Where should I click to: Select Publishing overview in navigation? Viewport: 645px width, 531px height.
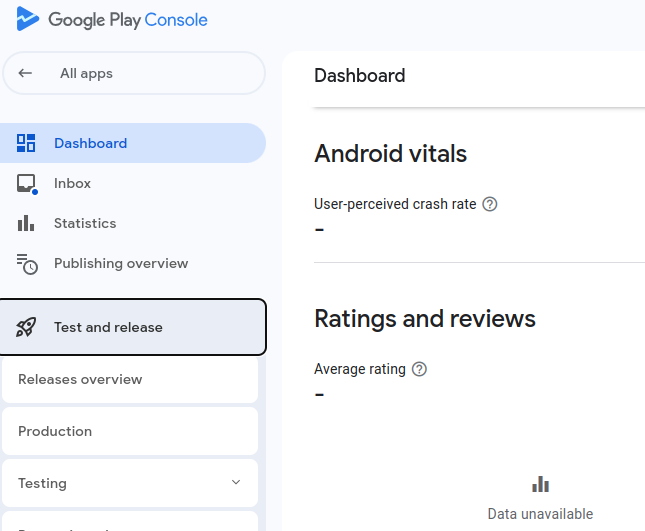(x=121, y=263)
